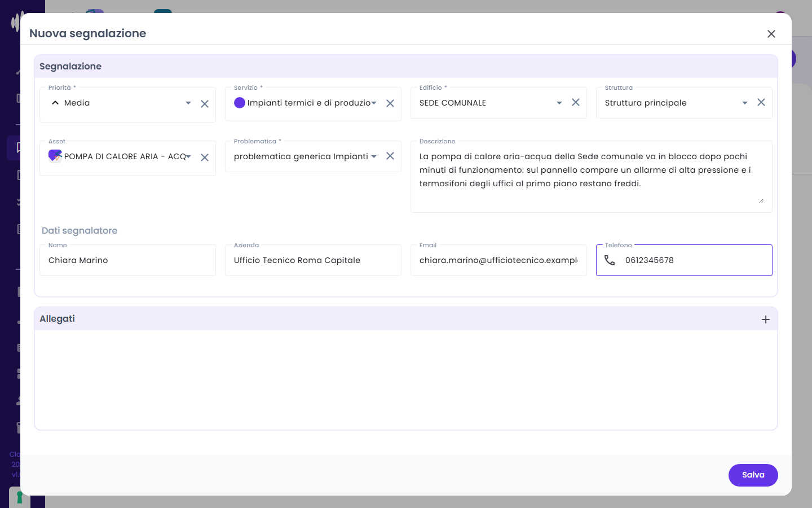812x508 pixels.
Task: Clear the Servizio field selection
Action: (390, 103)
